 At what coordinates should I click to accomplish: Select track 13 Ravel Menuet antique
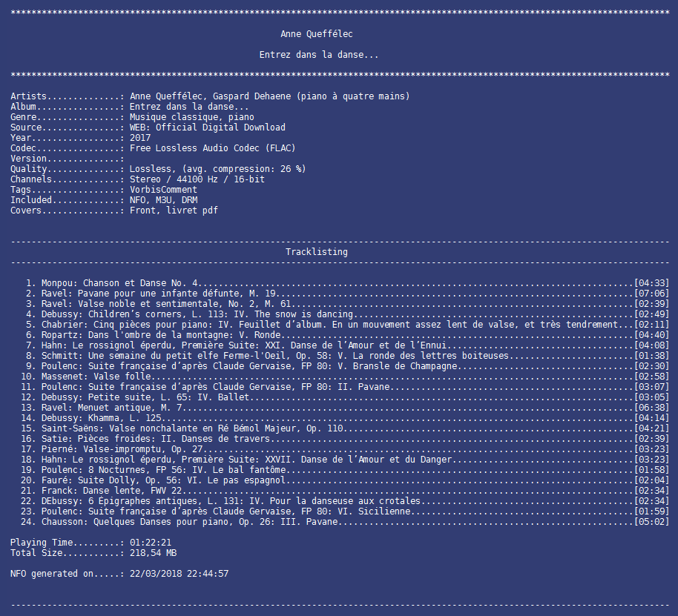[345, 408]
